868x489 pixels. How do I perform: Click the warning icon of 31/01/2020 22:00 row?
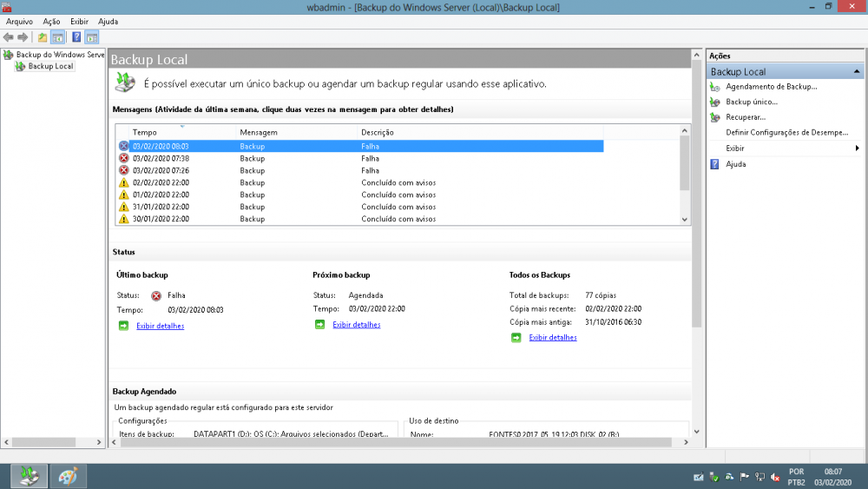(x=123, y=207)
